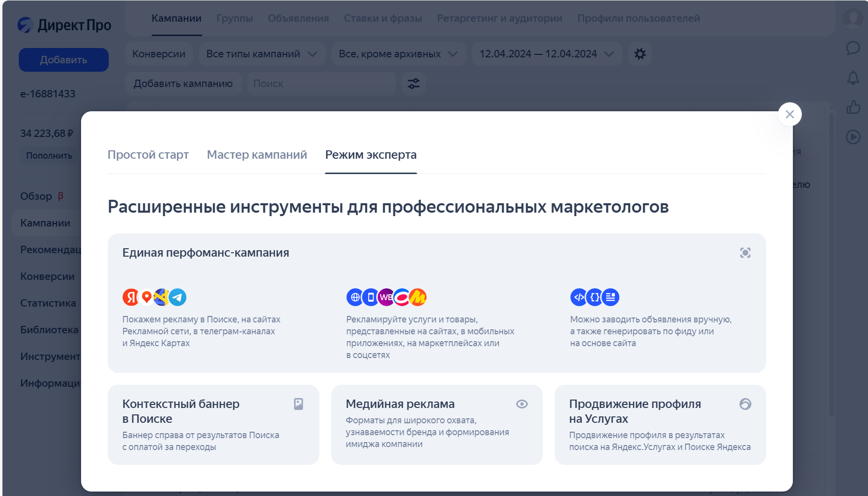Click the curly braces feed icon
This screenshot has height=496, width=868.
pyautogui.click(x=595, y=297)
